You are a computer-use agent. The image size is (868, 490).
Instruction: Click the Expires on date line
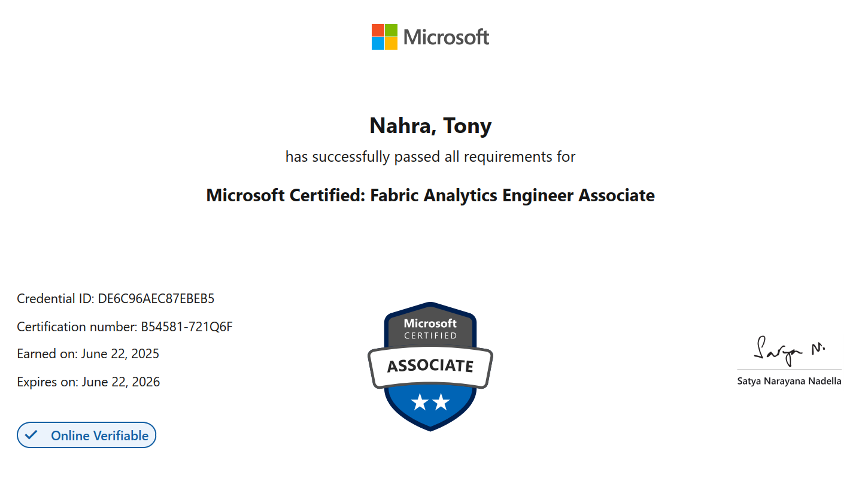pos(89,382)
